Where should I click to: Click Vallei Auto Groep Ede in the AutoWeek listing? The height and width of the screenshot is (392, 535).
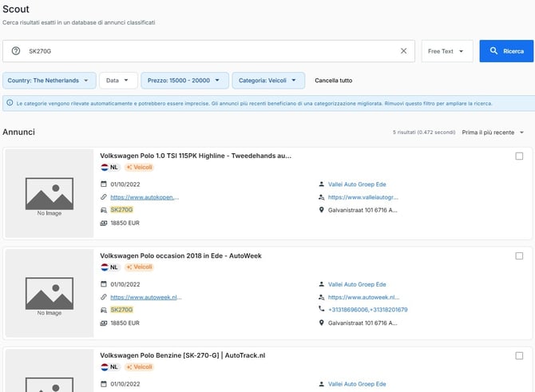357,284
